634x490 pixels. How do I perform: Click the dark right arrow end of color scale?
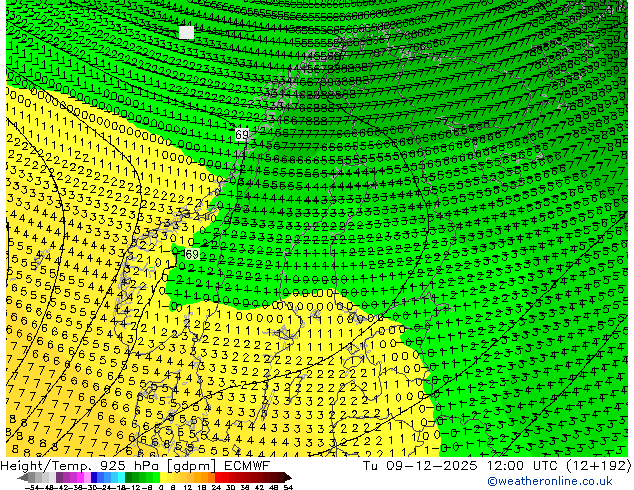tap(288, 478)
